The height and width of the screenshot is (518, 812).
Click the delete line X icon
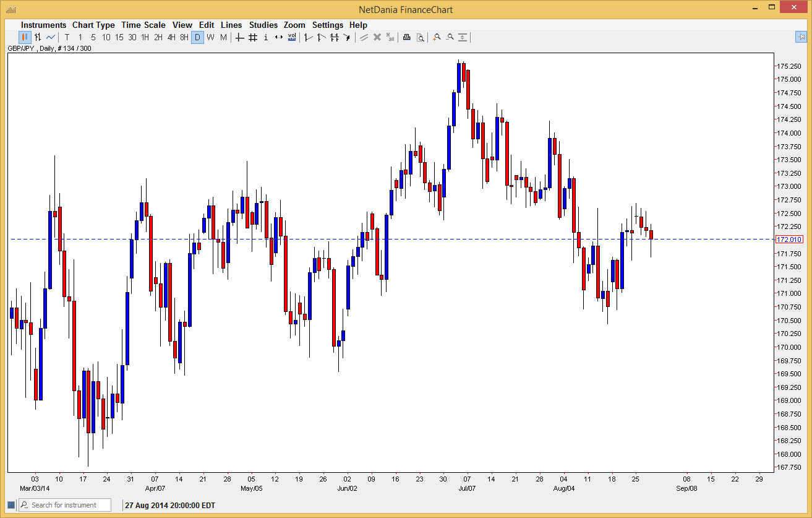[x=377, y=38]
